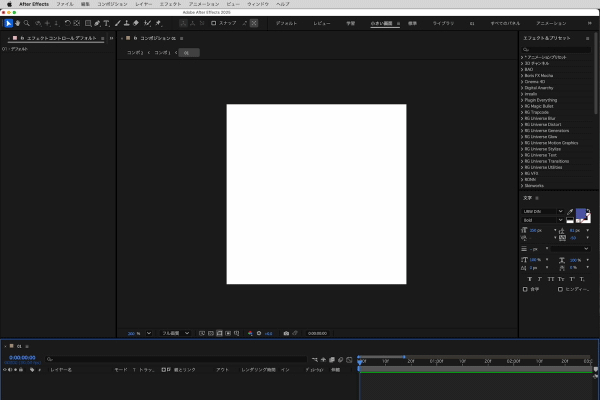Select the Zoom magnifier tool
Screen dimensions: 600x400
tap(27, 23)
